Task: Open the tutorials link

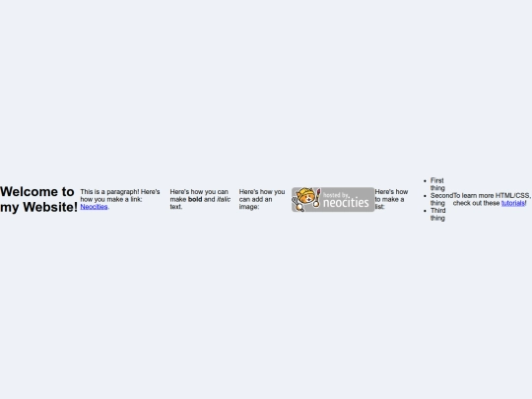Action: [513, 203]
